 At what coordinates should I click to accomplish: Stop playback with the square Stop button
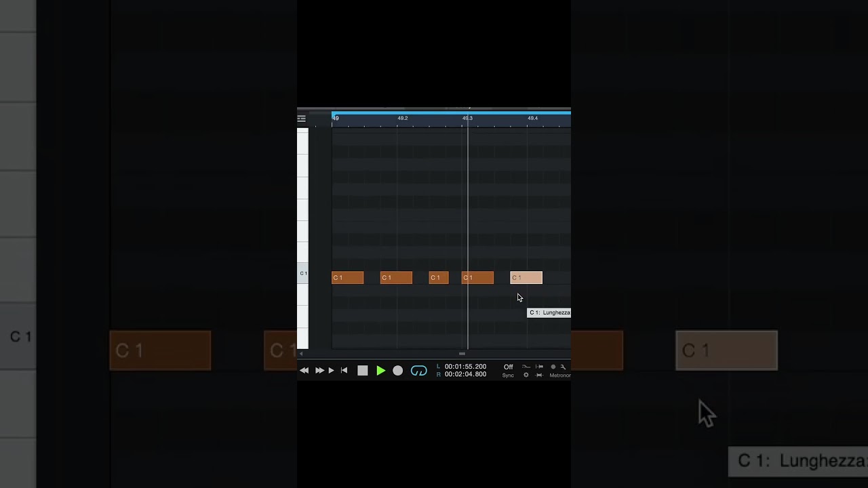click(x=363, y=371)
